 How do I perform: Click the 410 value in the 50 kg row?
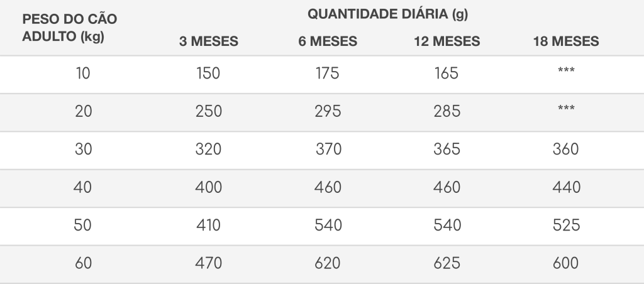click(208, 225)
